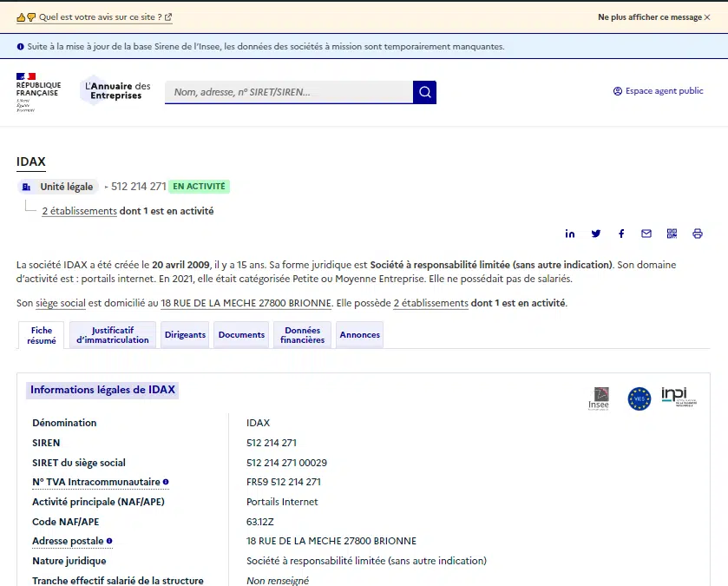Open the Documents tab
This screenshot has width=728, height=586.
point(241,335)
